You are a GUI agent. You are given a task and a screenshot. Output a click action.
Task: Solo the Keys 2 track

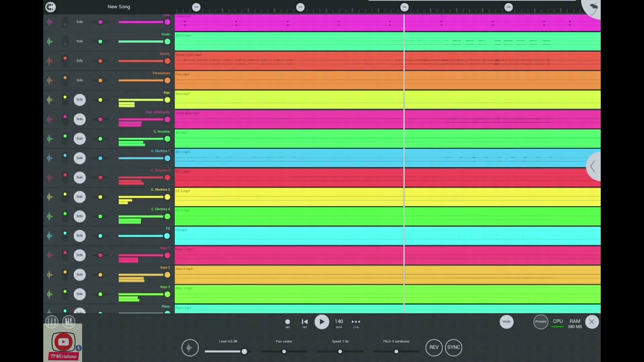79,275
